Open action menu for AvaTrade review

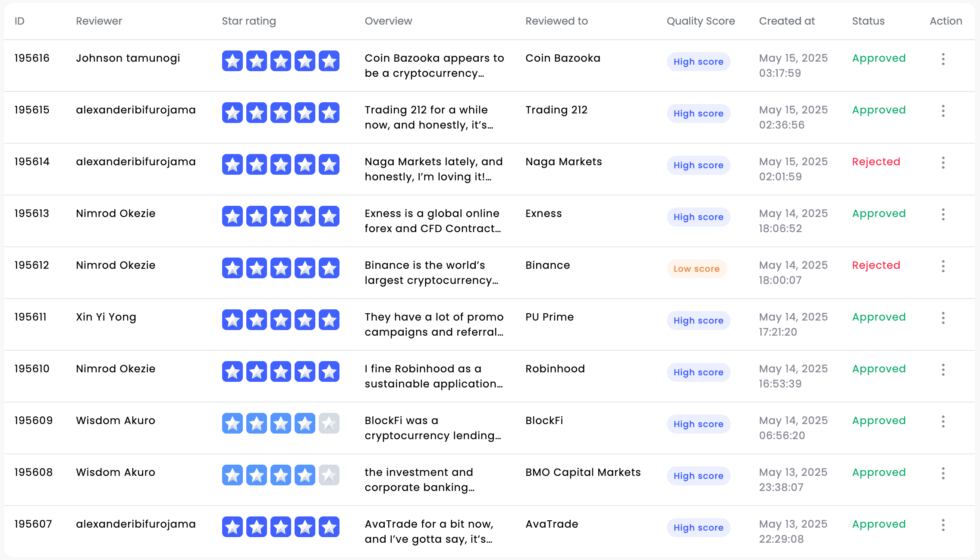point(943,525)
